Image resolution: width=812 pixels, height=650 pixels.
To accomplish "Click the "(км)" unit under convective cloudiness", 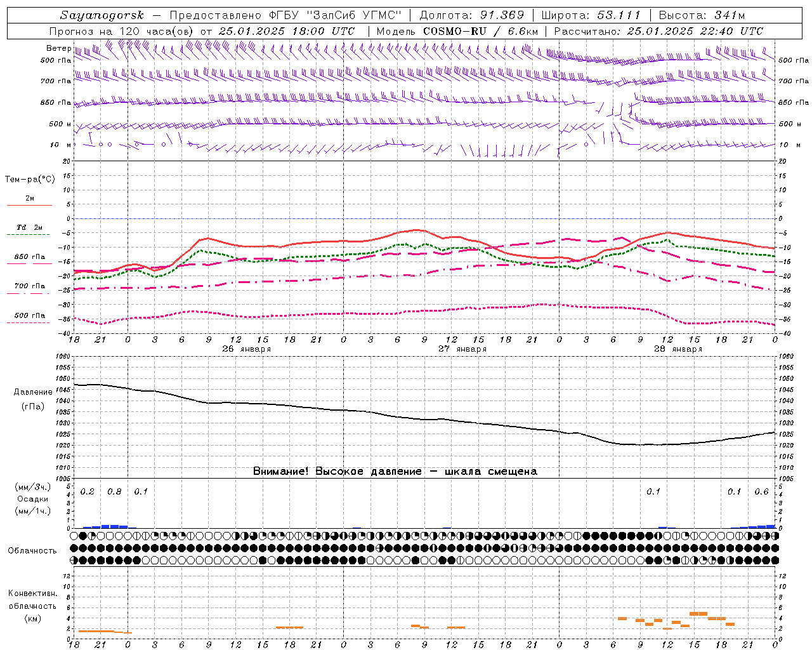I will click(32, 619).
